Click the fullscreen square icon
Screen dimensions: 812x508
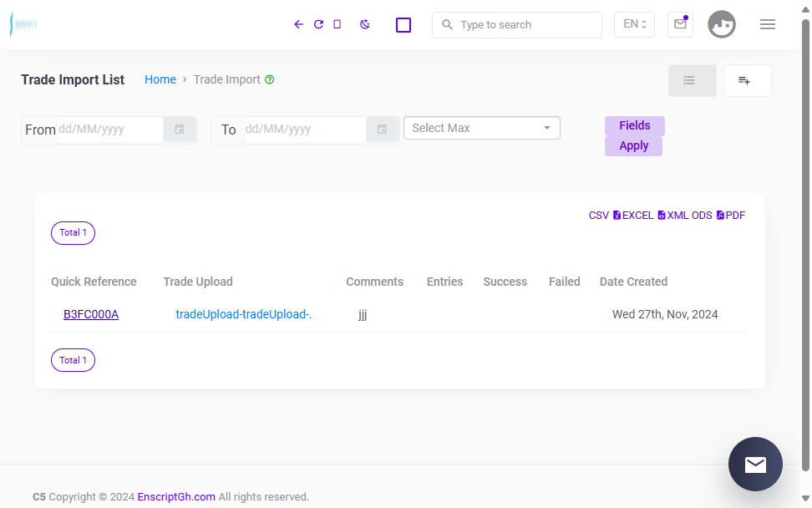pyautogui.click(x=403, y=25)
